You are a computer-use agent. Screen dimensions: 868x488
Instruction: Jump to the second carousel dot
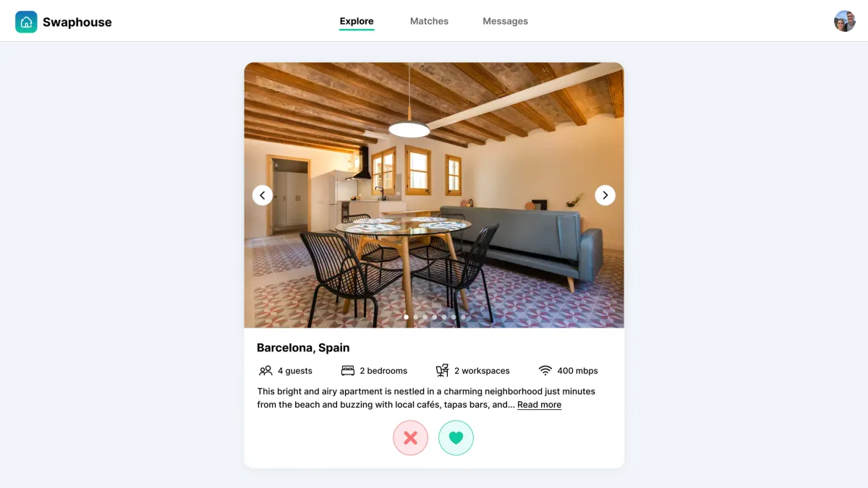[415, 317]
